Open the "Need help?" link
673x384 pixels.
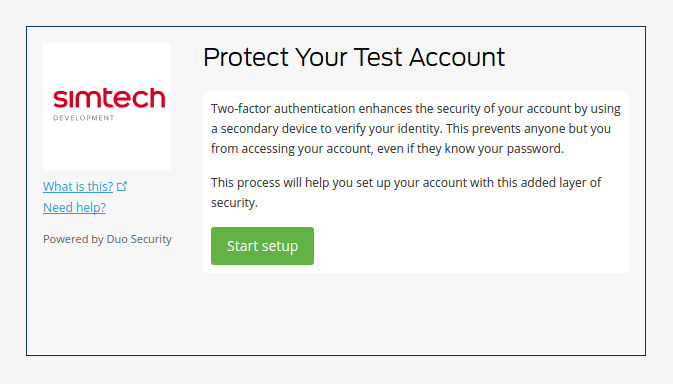(74, 208)
